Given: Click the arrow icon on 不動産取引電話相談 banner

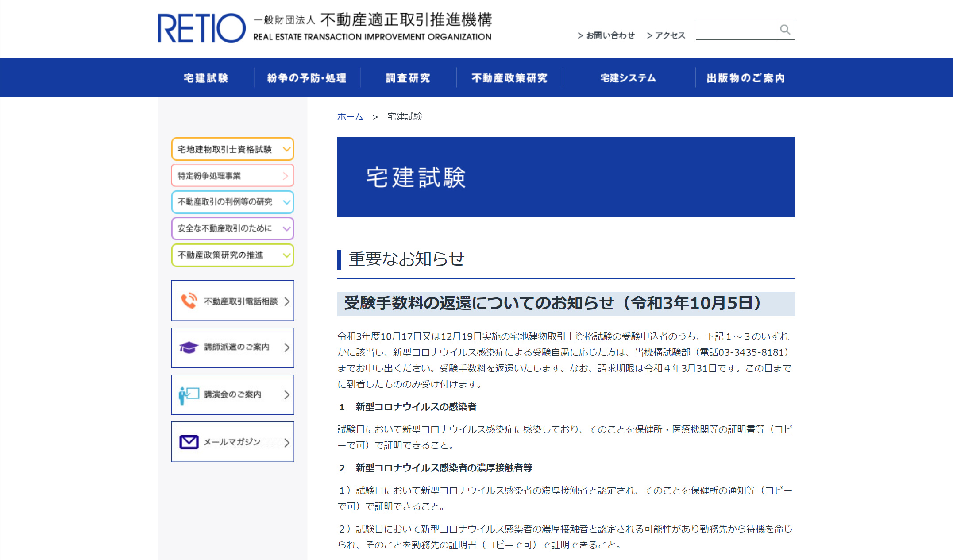Looking at the screenshot, I should click(x=287, y=301).
